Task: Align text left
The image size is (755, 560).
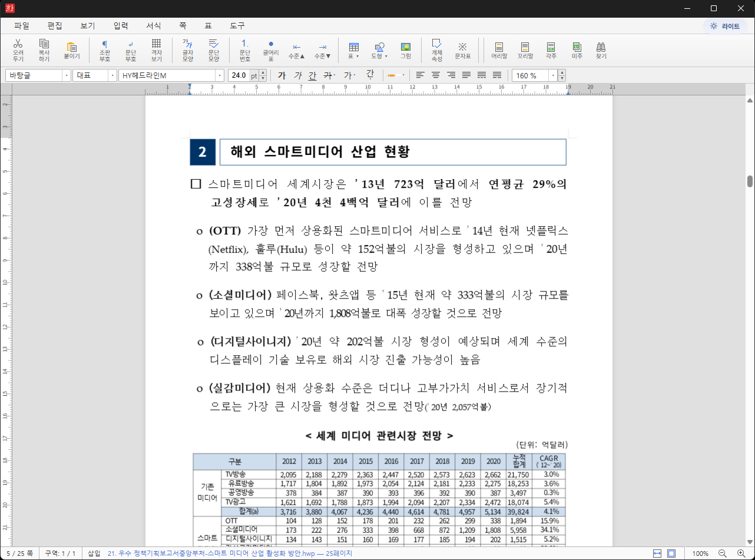Action: coord(420,75)
